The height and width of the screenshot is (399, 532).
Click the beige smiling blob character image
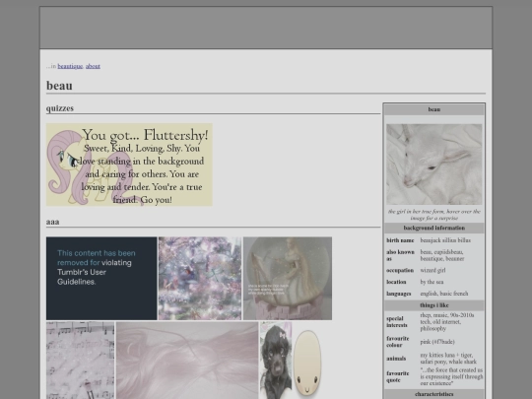point(307,363)
